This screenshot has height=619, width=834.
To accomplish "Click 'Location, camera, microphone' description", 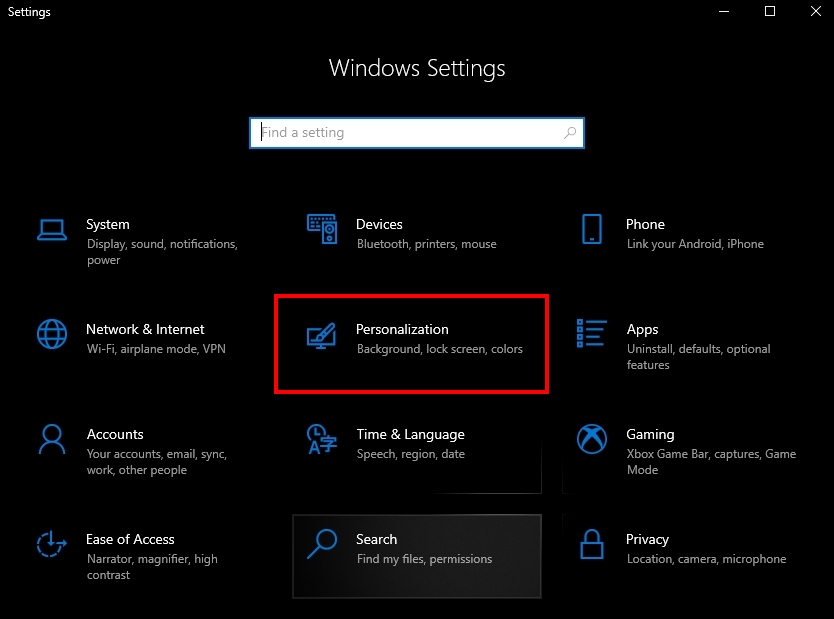I will point(706,559).
